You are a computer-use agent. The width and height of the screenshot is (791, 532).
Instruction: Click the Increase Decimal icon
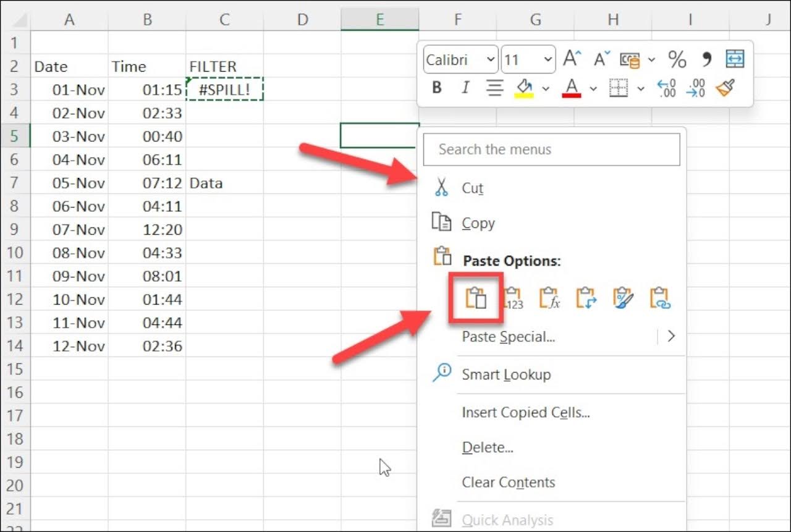click(x=666, y=88)
